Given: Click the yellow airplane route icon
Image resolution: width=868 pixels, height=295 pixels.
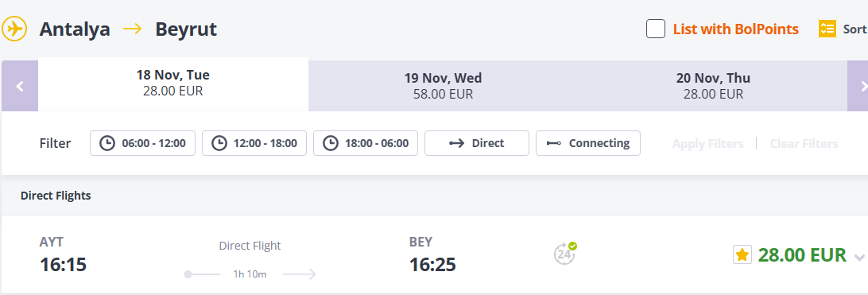Looking at the screenshot, I should [x=14, y=29].
